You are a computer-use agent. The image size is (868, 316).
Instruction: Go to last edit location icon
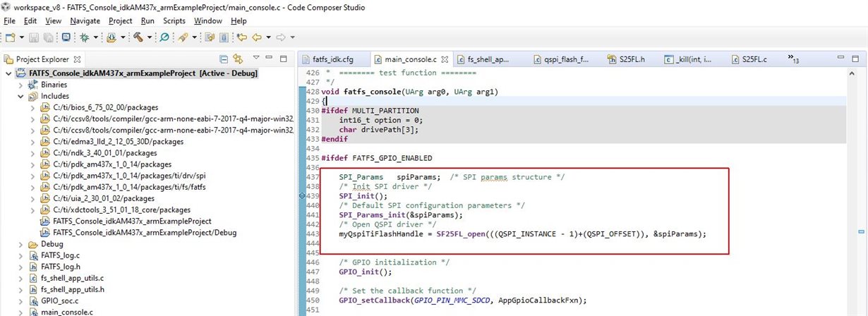coord(242,37)
